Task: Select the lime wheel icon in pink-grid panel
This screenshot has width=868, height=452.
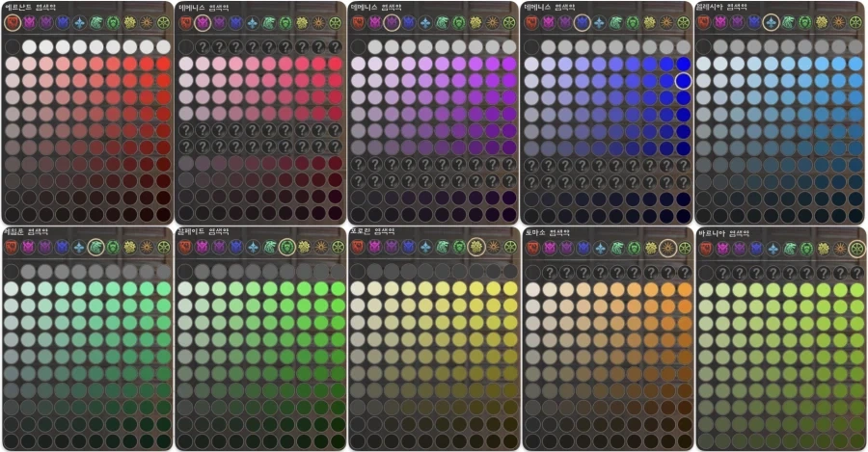Action: (336, 23)
